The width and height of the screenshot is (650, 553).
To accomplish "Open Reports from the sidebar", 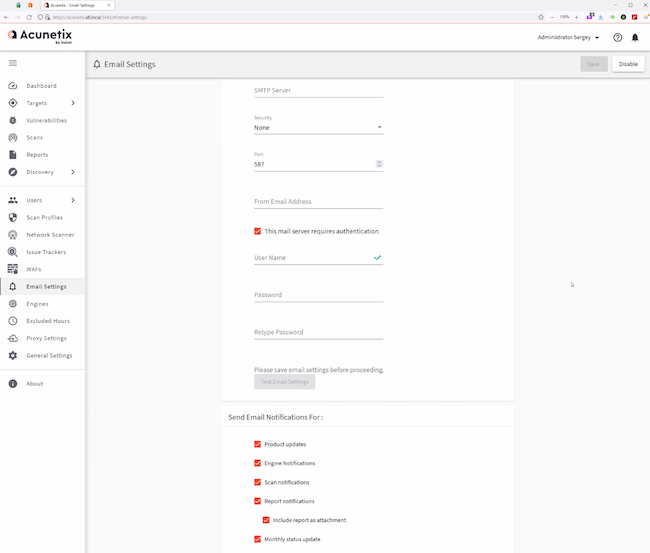I will pyautogui.click(x=37, y=155).
